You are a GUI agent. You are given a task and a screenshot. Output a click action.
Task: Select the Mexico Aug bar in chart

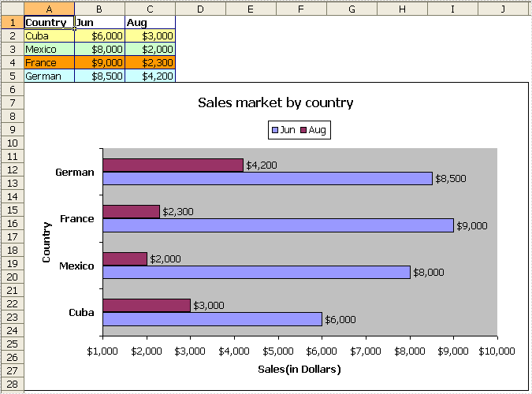click(125, 259)
